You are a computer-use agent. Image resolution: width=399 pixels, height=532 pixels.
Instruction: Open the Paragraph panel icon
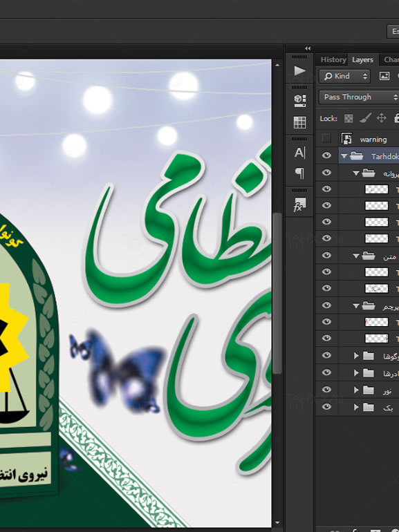click(x=299, y=173)
